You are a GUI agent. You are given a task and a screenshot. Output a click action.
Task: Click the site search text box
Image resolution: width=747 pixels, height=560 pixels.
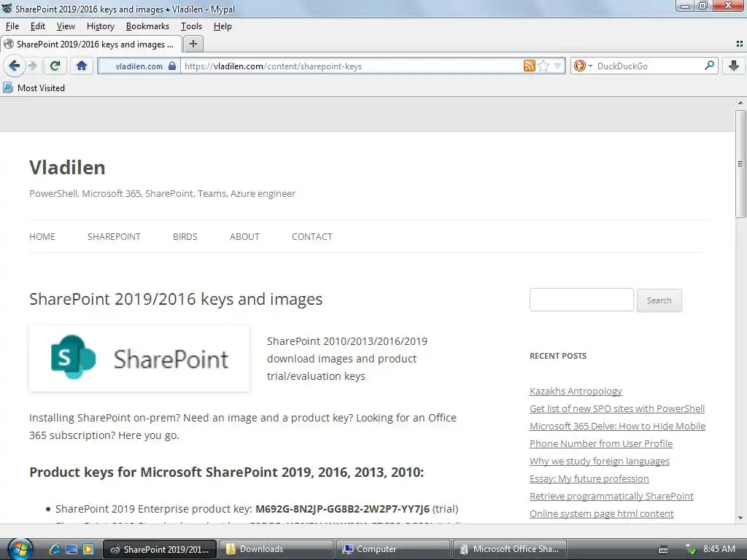[x=581, y=300]
